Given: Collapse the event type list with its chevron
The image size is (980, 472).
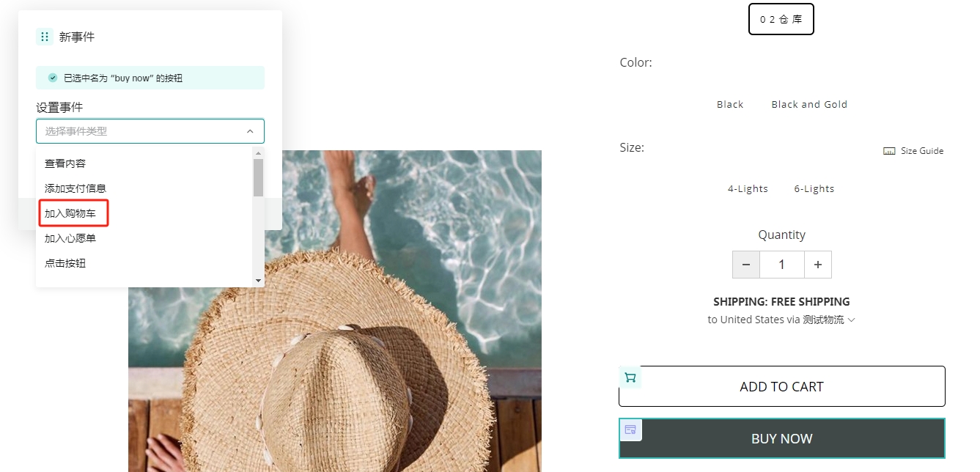Looking at the screenshot, I should coord(250,131).
